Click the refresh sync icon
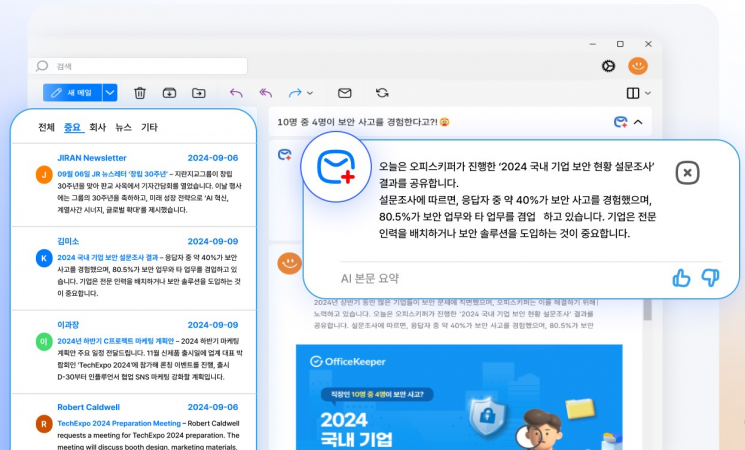This screenshot has height=450, width=745. click(382, 93)
